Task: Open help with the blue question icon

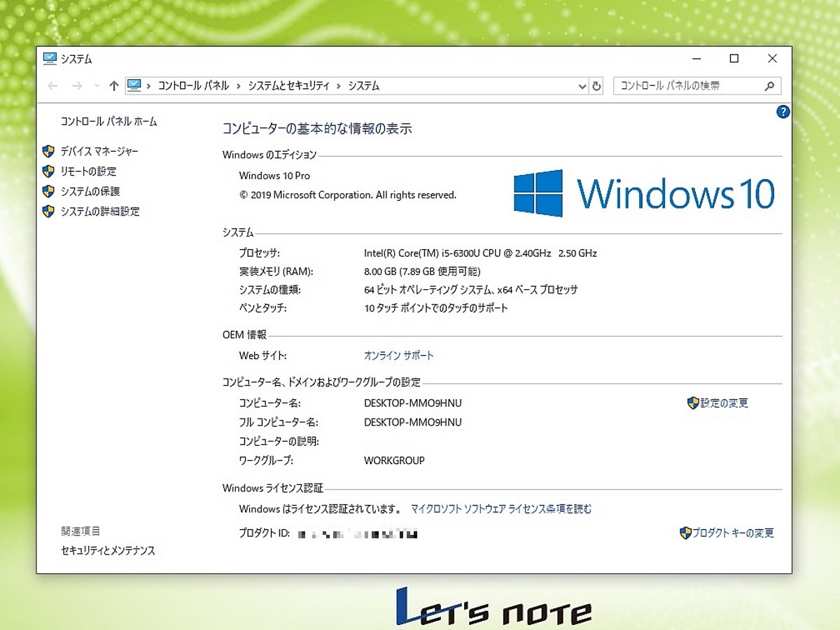Action: coord(783,112)
